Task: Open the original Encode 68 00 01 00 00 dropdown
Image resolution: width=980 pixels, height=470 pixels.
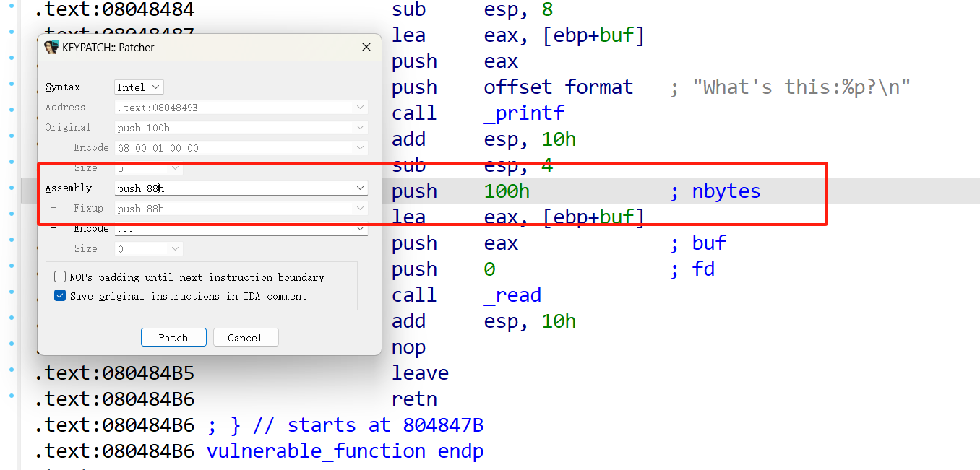Action: pyautogui.click(x=241, y=148)
